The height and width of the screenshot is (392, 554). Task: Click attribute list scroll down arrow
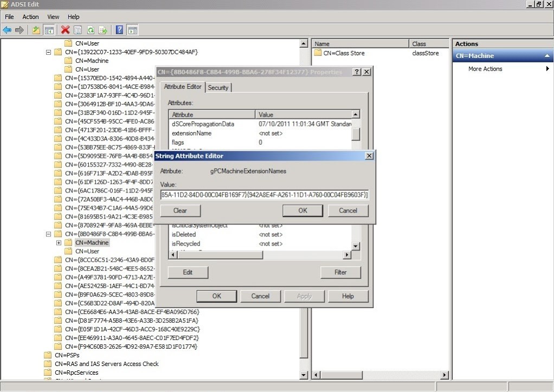(356, 246)
